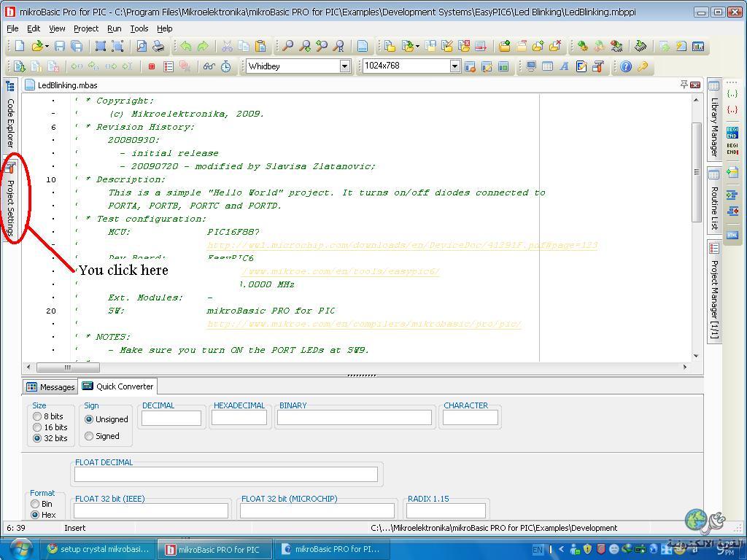The width and height of the screenshot is (747, 560).
Task: Open the mikroe.com compilers mikrobasic link
Action: (x=365, y=324)
